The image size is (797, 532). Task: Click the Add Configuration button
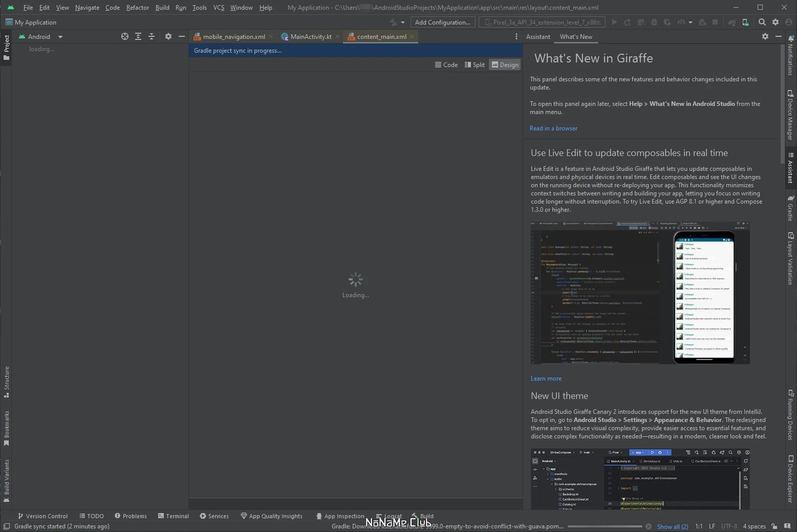click(x=443, y=22)
